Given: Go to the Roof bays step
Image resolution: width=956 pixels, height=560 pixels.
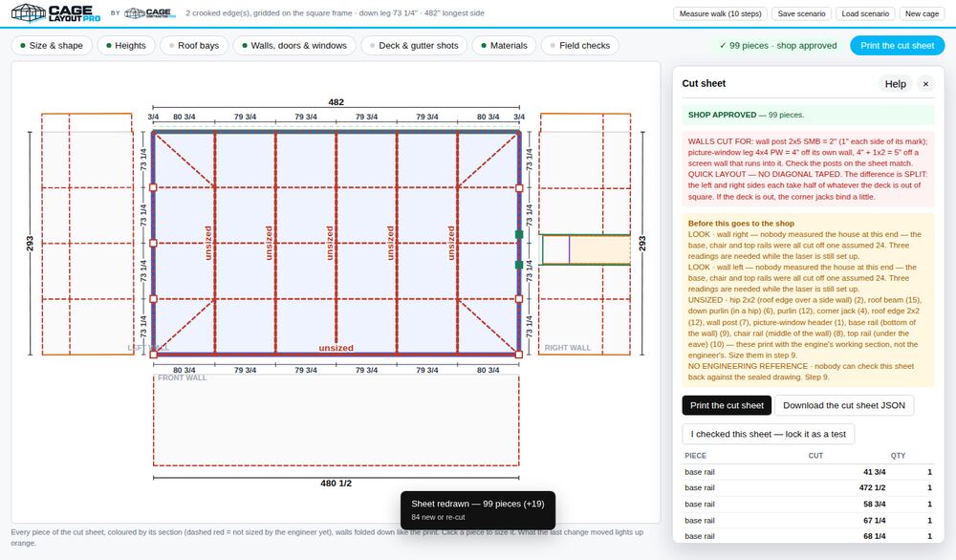Looking at the screenshot, I should [193, 45].
